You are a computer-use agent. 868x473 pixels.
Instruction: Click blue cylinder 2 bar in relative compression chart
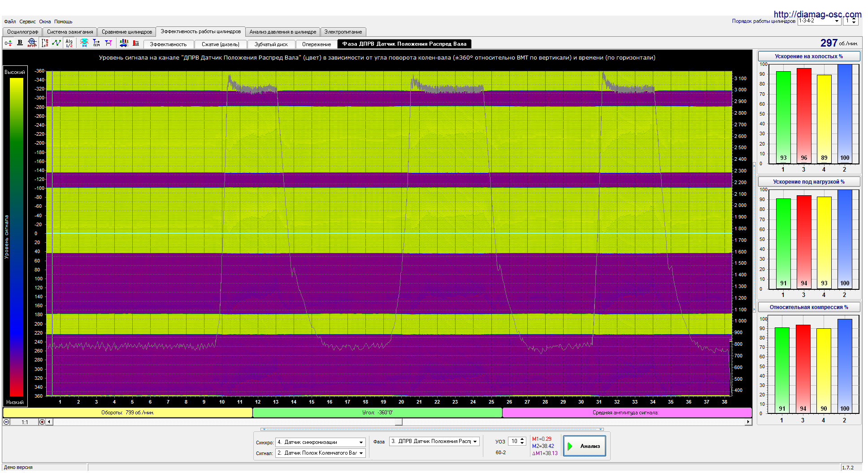(x=845, y=366)
